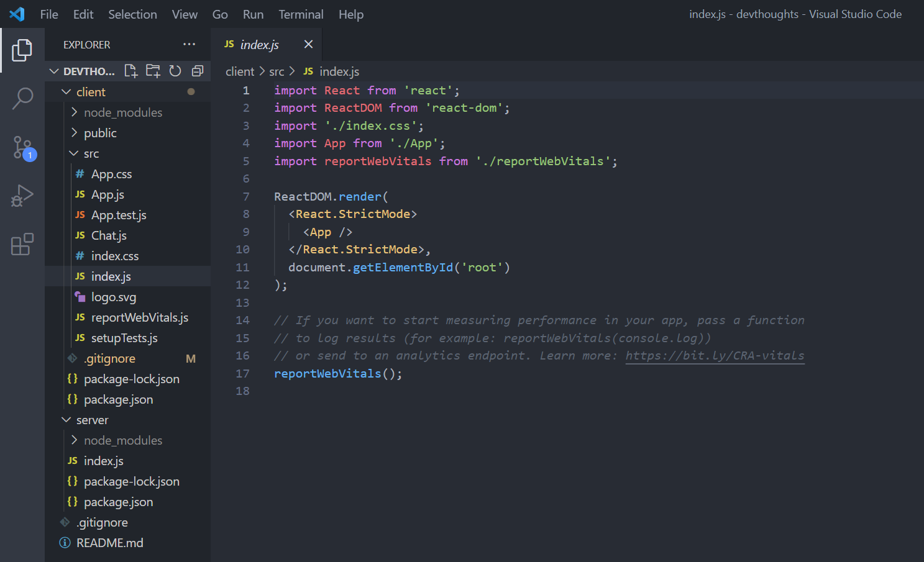Click the EXPLORER panel title

coord(86,45)
